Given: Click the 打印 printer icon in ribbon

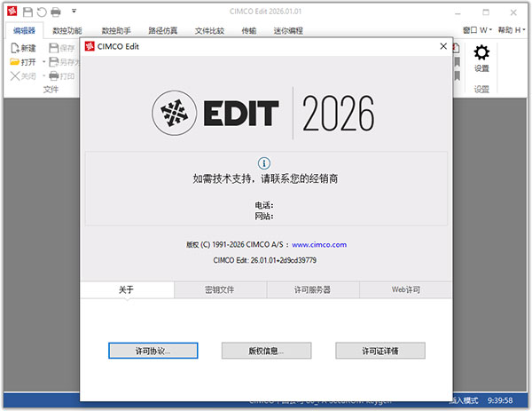Looking at the screenshot, I should [x=53, y=75].
